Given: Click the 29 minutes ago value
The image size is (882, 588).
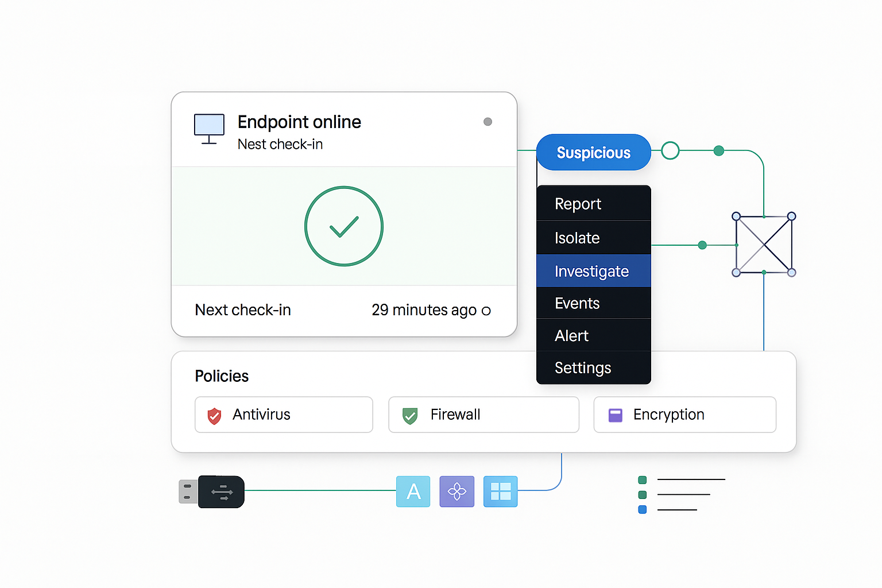Looking at the screenshot, I should pos(424,310).
